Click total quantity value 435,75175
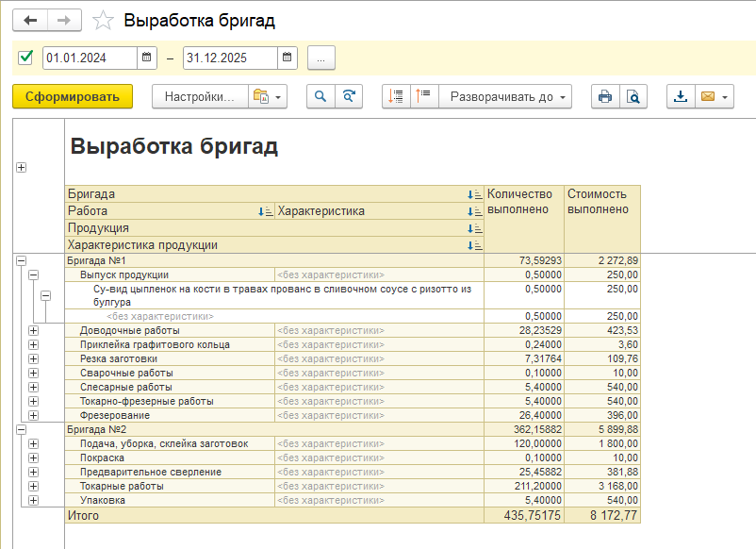 point(524,515)
